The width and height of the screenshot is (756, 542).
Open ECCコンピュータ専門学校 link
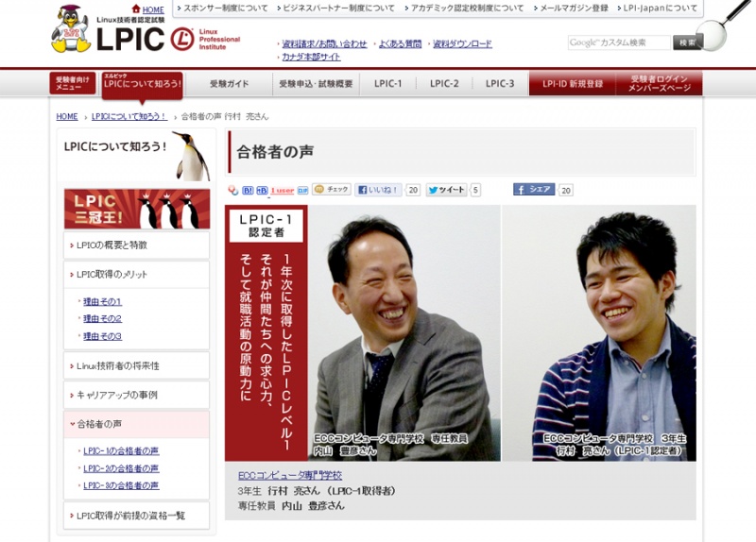[x=290, y=476]
